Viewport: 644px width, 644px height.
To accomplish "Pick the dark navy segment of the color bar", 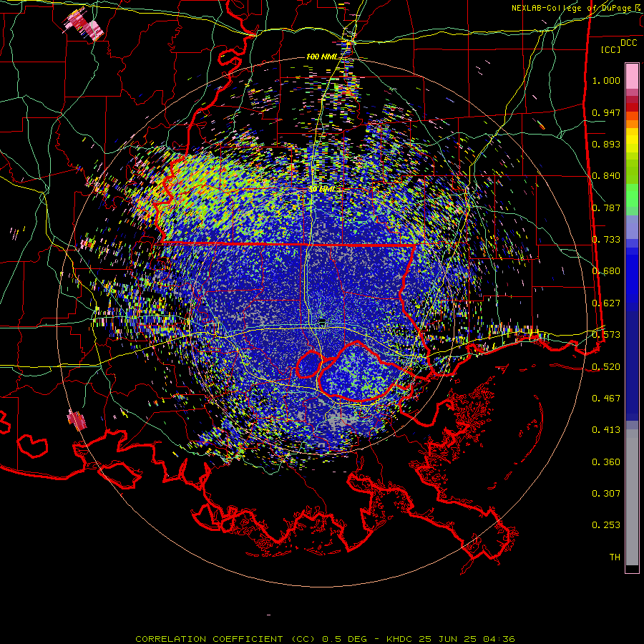I will click(632, 366).
